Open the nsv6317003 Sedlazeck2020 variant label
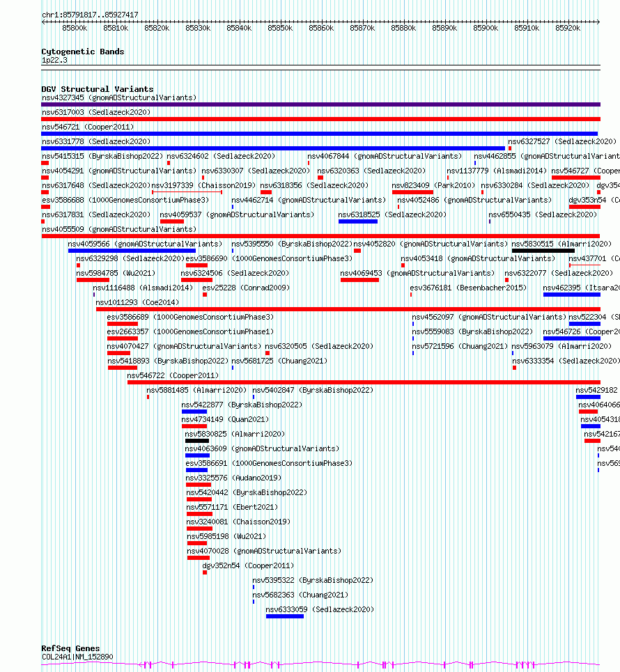 [x=96, y=112]
